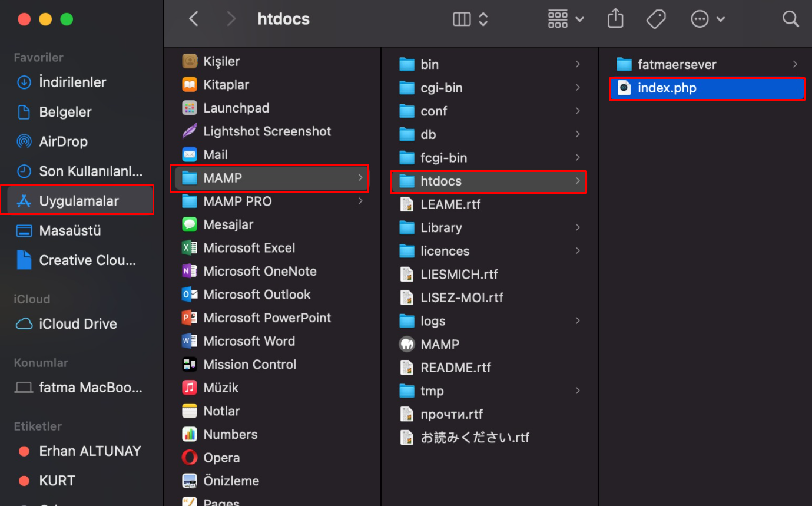Select the fatmaersever folder
This screenshot has height=506, width=812.
(x=707, y=64)
